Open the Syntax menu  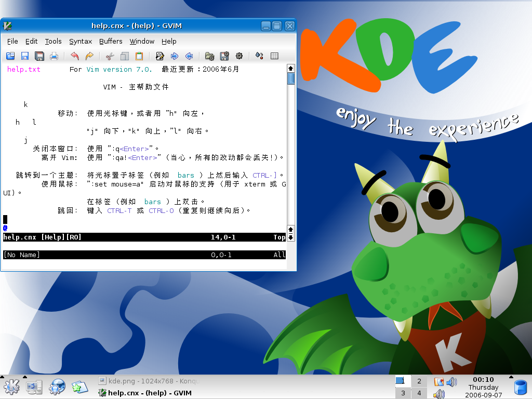[81, 42]
